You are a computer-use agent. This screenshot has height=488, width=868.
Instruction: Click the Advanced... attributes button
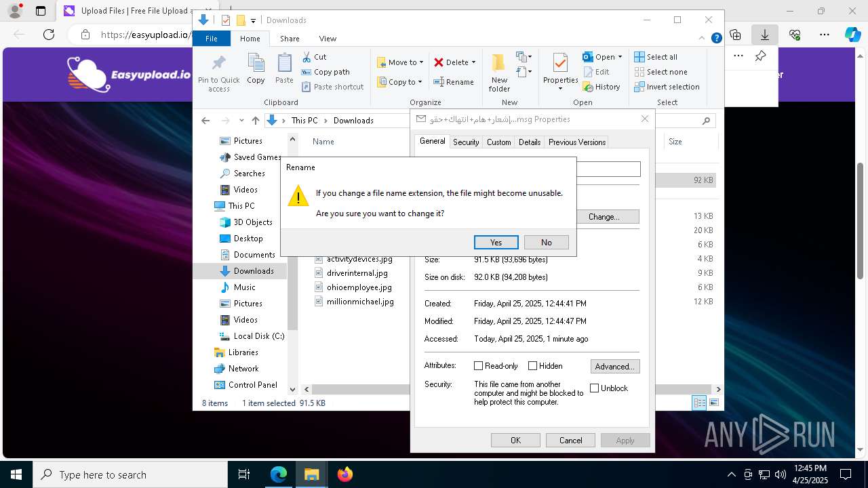click(615, 367)
